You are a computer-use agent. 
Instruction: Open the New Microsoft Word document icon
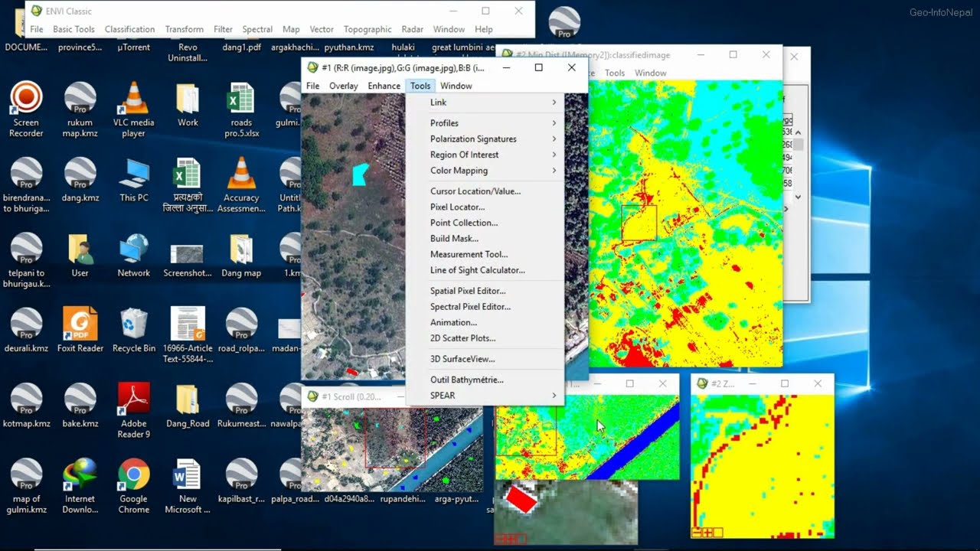coord(188,486)
